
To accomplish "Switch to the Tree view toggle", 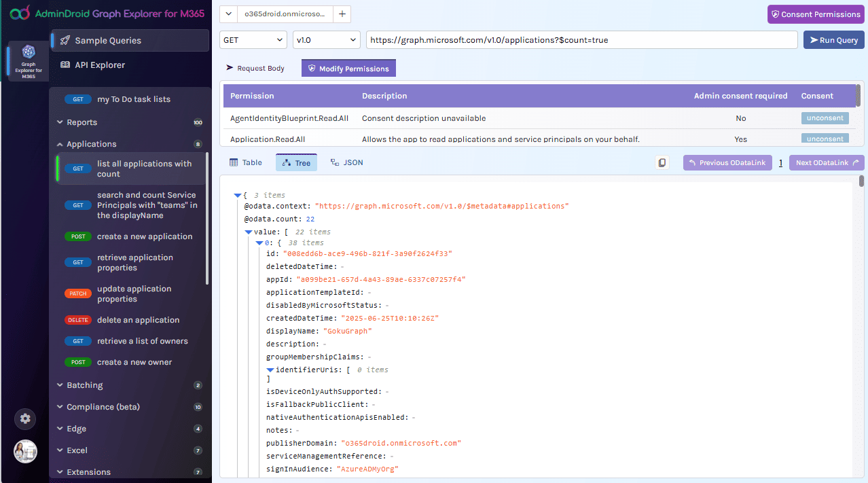I will (x=296, y=162).
